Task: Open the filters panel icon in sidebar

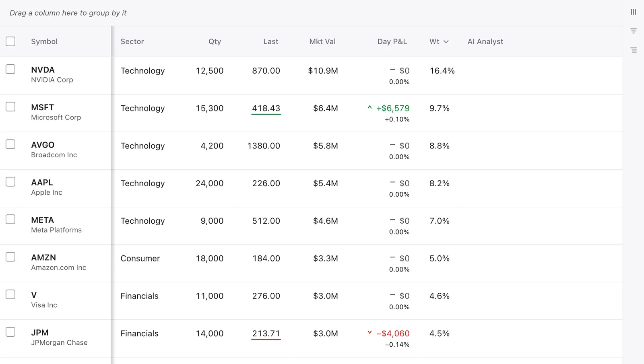Action: tap(634, 31)
